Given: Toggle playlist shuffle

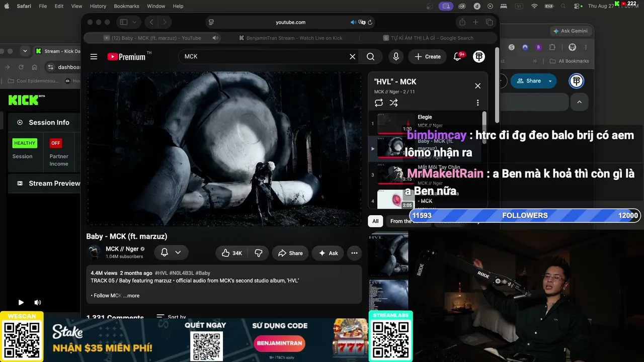Looking at the screenshot, I should coord(393,103).
